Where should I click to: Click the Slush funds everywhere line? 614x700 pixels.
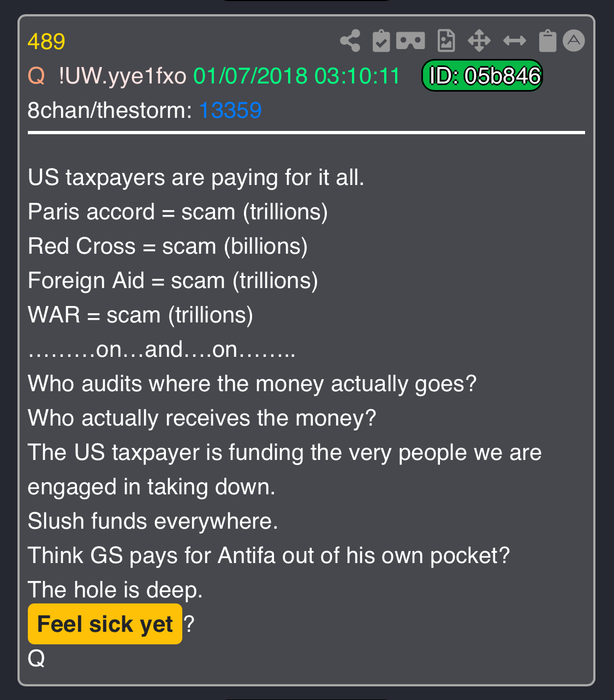(153, 521)
